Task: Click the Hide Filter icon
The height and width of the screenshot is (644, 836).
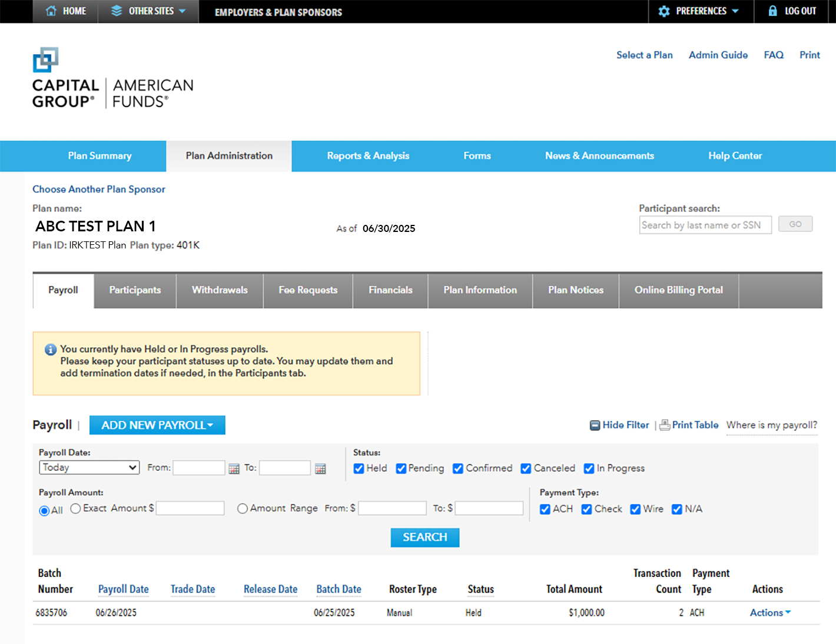Action: 595,424
